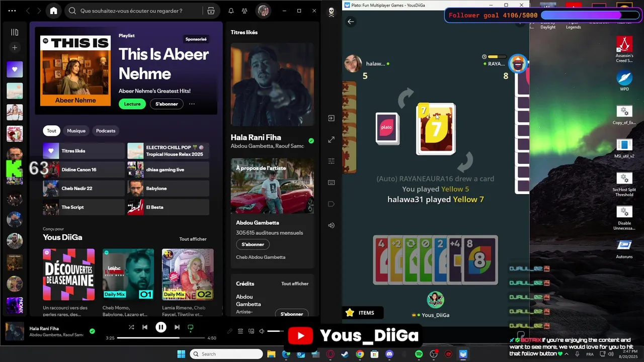Mute Spotify with the volume icon
This screenshot has height=362, width=644.
pyautogui.click(x=262, y=331)
